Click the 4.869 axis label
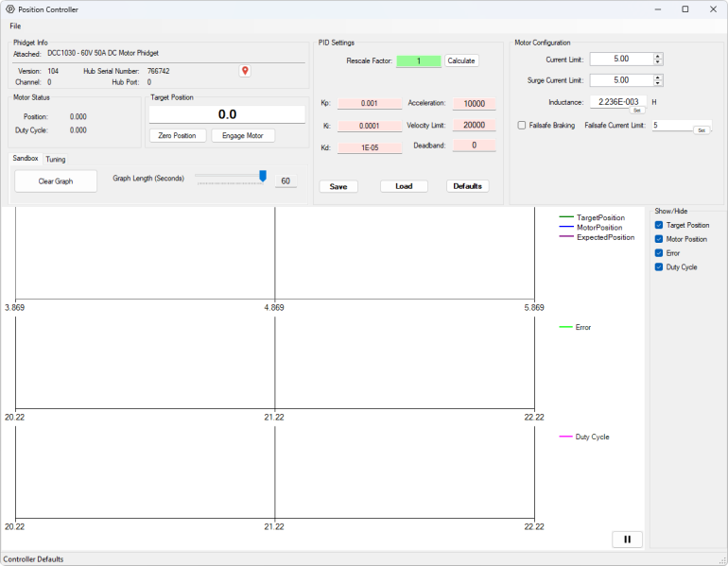This screenshot has height=566, width=728. coord(274,308)
